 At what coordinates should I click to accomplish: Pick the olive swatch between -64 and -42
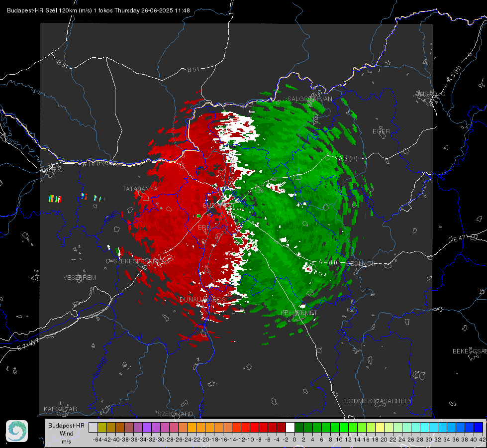coord(102,428)
